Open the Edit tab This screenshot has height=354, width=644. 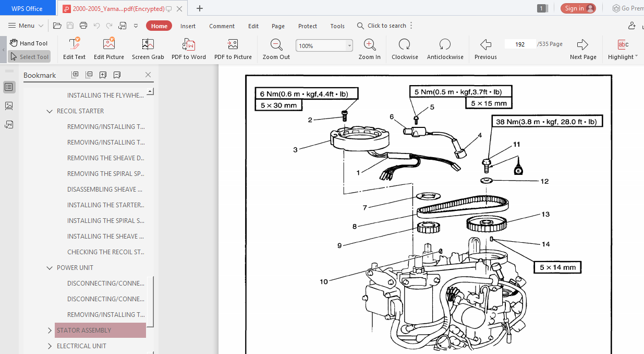tap(253, 26)
